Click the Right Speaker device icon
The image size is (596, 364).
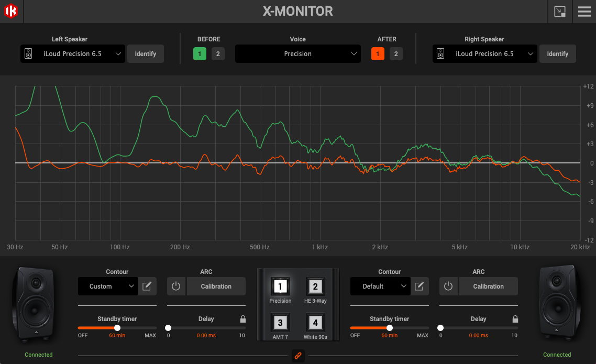coord(440,53)
